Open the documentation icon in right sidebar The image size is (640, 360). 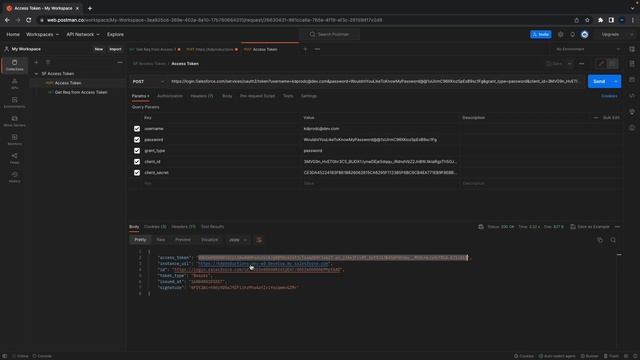click(x=632, y=64)
